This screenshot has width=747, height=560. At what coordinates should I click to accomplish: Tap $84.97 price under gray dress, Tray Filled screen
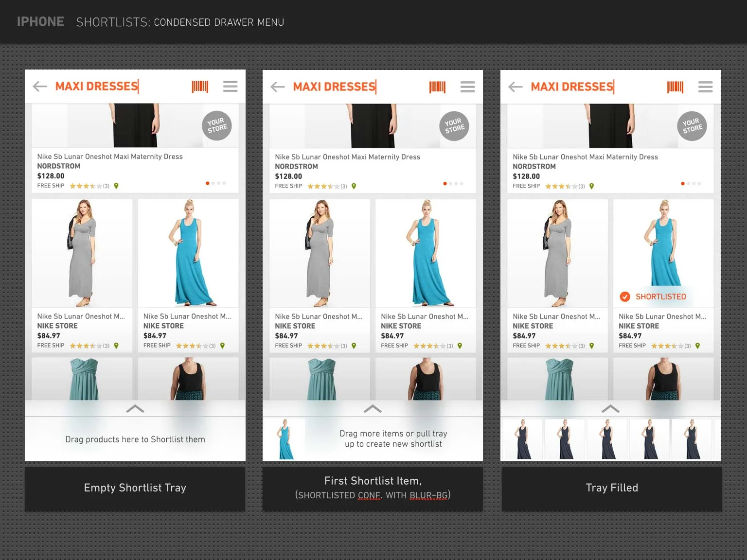click(x=524, y=336)
